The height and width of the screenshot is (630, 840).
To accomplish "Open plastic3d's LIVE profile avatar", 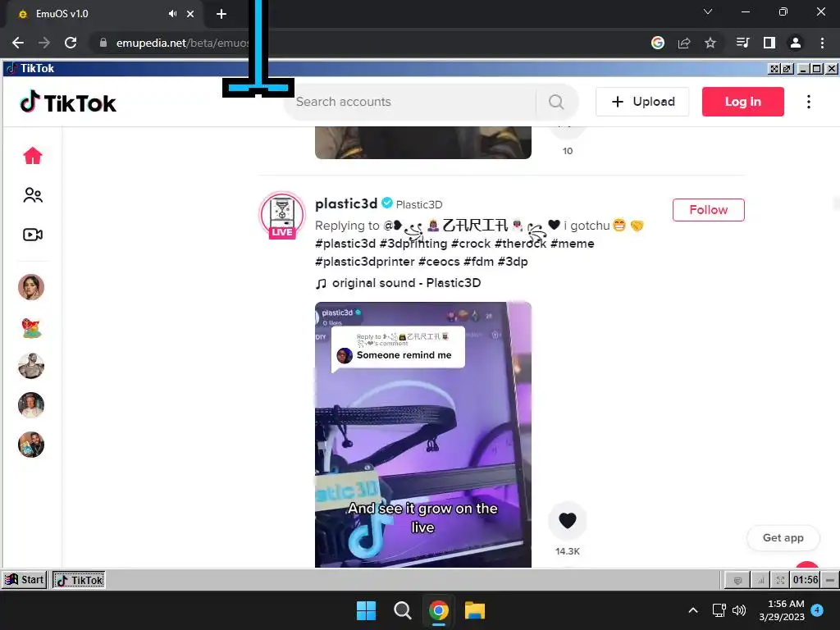I will tap(282, 215).
